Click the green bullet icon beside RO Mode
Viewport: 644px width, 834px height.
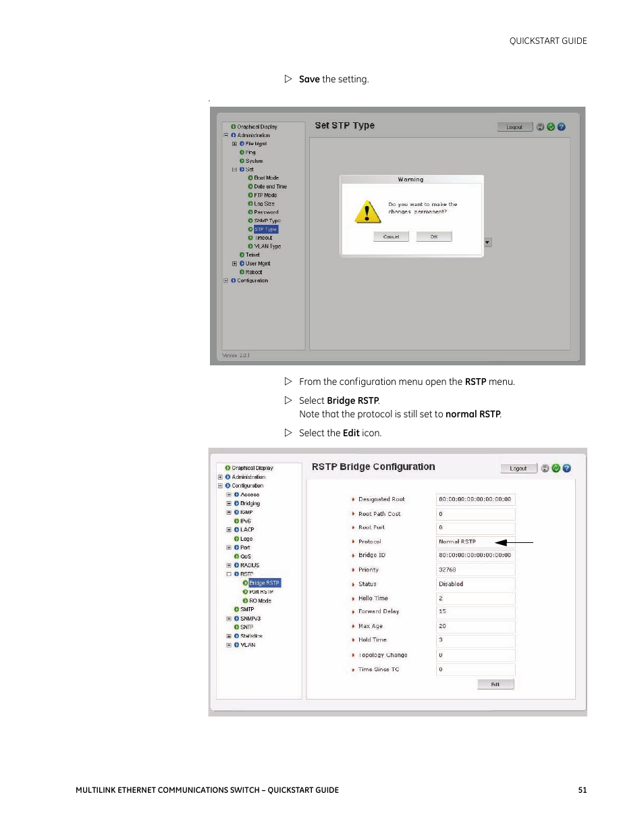245,601
